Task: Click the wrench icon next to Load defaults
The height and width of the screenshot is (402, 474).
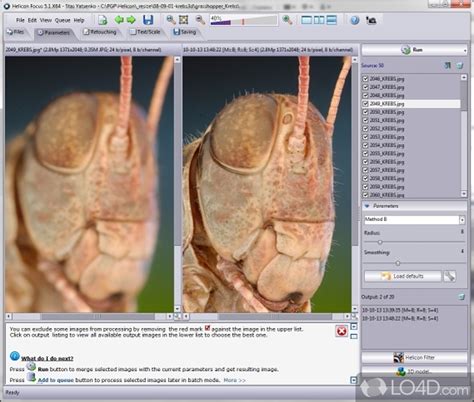Action: (450, 276)
